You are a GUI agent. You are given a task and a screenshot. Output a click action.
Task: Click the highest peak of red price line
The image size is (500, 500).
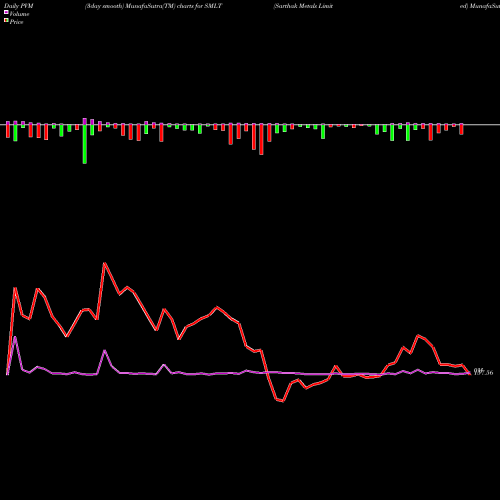coord(105,263)
